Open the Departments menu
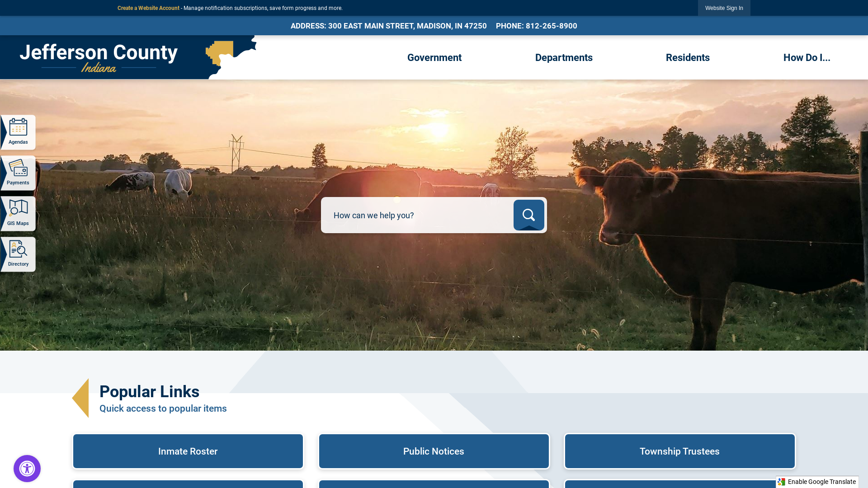Viewport: 868px width, 488px height. click(x=564, y=57)
